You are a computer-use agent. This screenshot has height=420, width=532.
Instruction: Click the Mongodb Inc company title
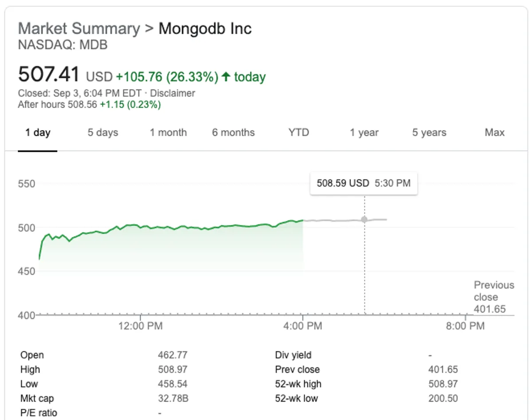[x=205, y=29]
